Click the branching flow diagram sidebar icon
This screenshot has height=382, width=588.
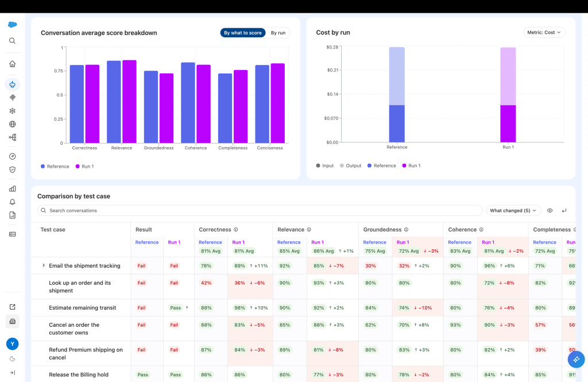13,137
